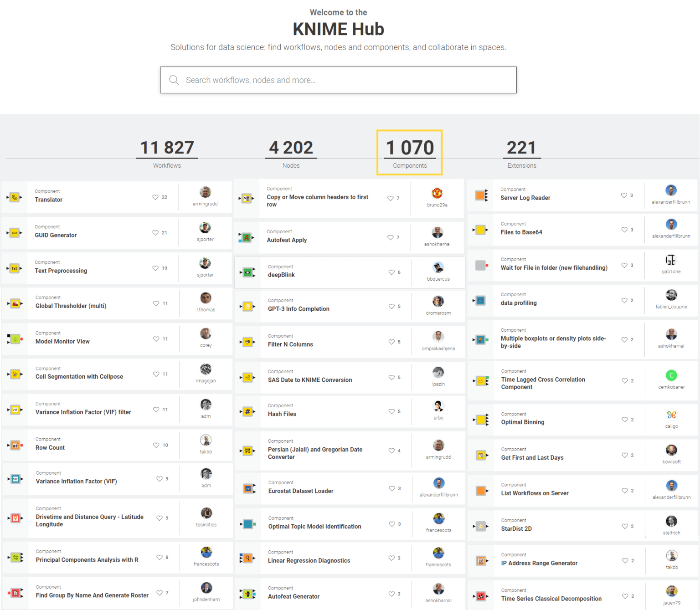Click the data profiling component icon

[480, 301]
